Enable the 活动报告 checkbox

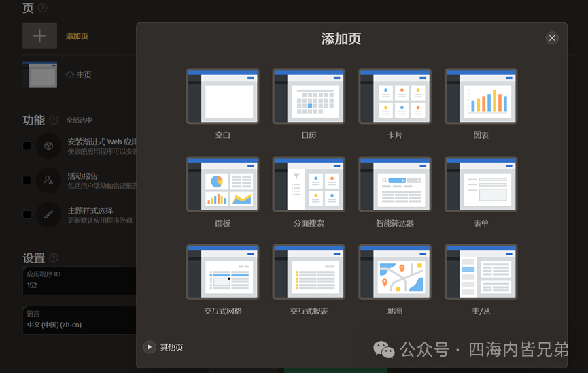[27, 180]
